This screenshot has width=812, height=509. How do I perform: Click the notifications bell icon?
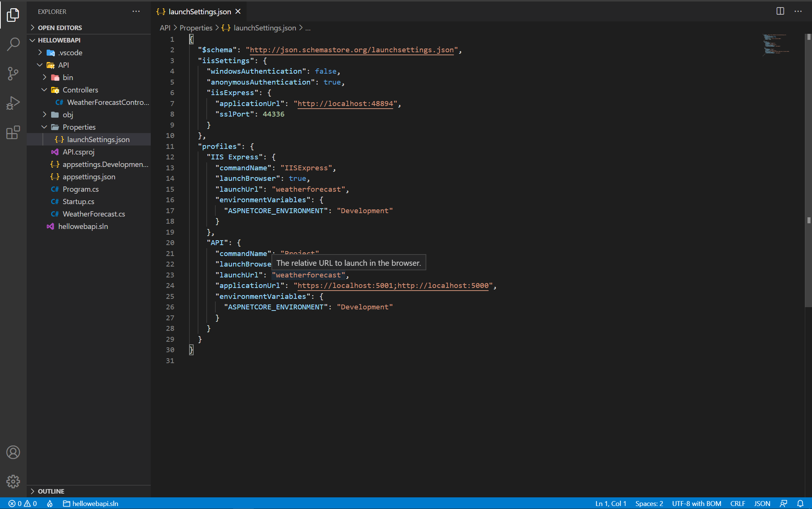pos(800,503)
